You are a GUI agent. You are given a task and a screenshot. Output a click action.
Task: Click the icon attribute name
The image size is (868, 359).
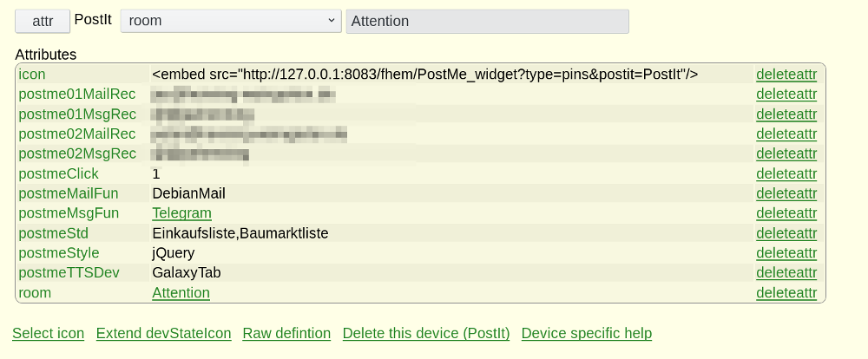click(x=32, y=74)
